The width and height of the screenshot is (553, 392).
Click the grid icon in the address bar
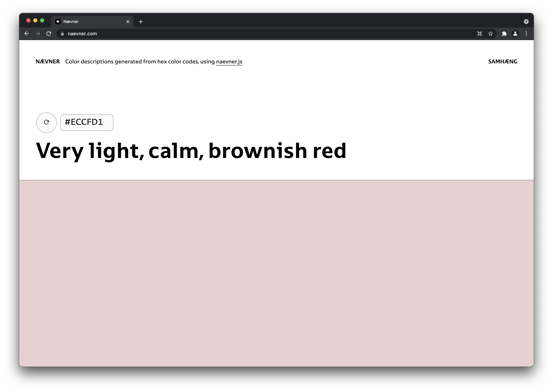click(x=480, y=34)
